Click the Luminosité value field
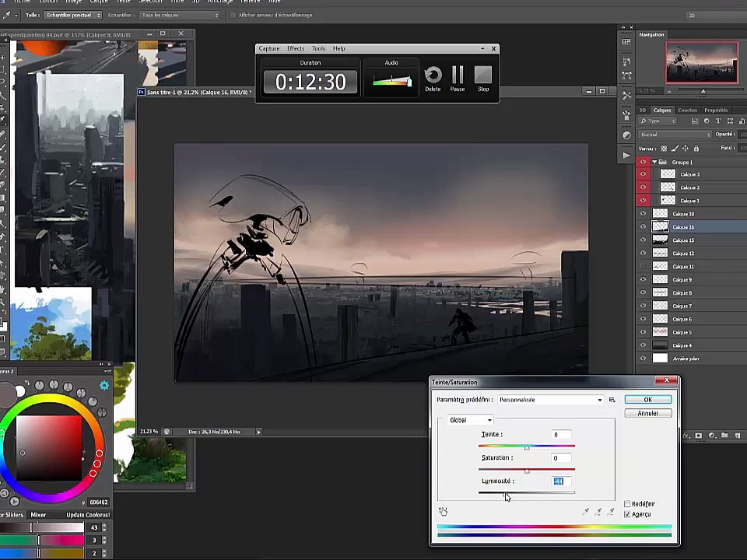The width and height of the screenshot is (747, 560). [x=561, y=481]
